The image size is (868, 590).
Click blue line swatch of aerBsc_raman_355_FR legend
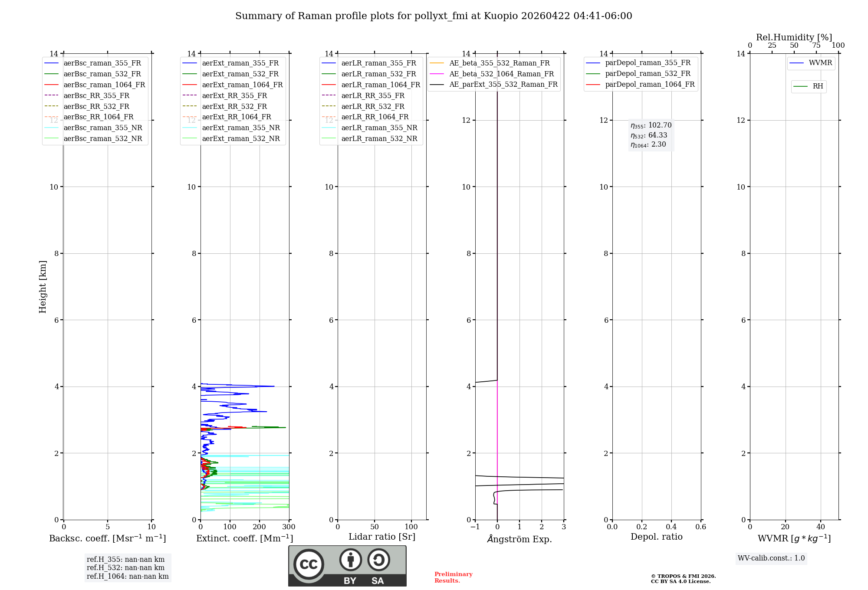tap(51, 63)
